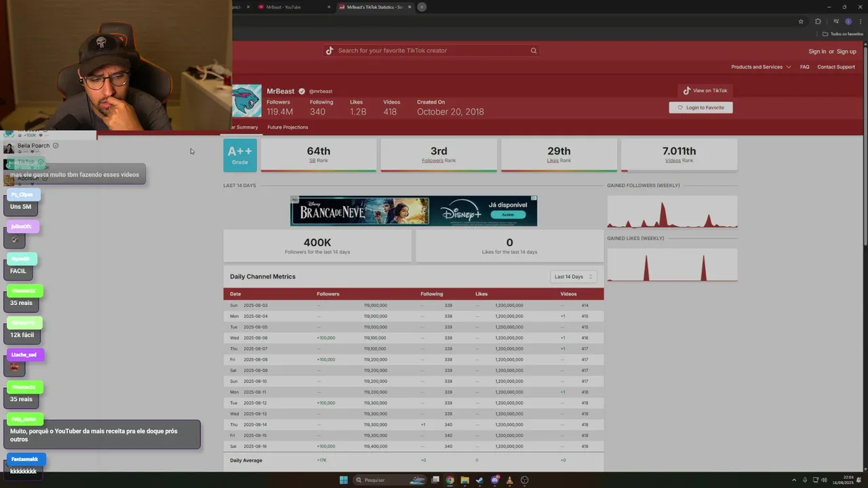Click the October 20, 2018 creation date
The height and width of the screenshot is (488, 868).
tap(450, 112)
